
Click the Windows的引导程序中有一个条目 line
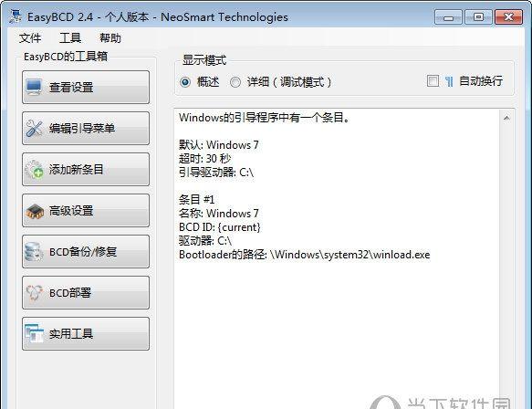[x=265, y=118]
